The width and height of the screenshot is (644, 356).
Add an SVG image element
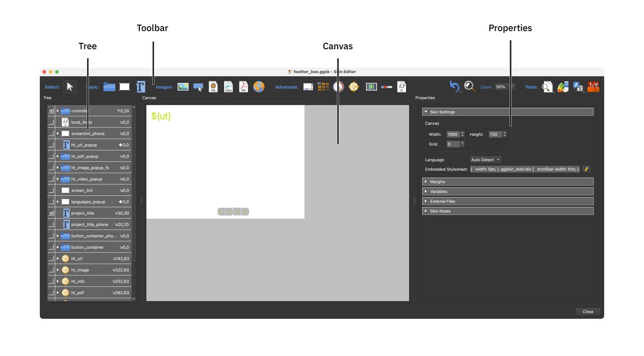pos(213,86)
